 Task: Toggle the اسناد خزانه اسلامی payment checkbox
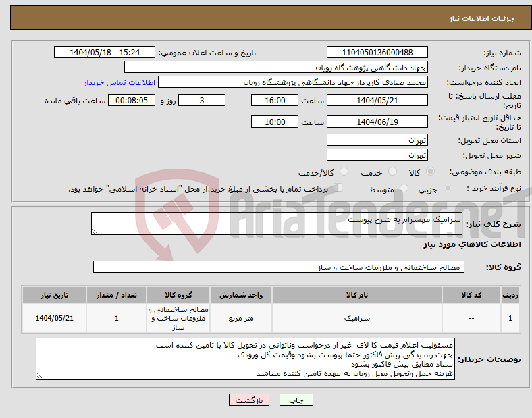coord(338,188)
